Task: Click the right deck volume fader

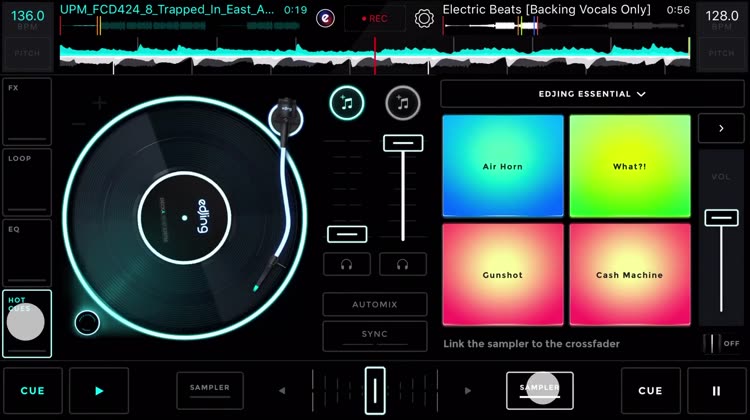Action: click(x=403, y=143)
